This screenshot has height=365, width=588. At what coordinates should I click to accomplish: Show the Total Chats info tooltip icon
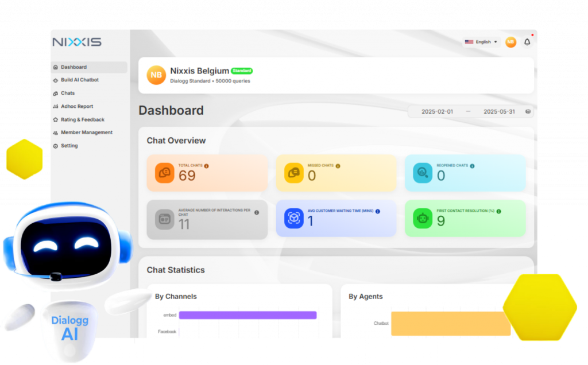(206, 166)
